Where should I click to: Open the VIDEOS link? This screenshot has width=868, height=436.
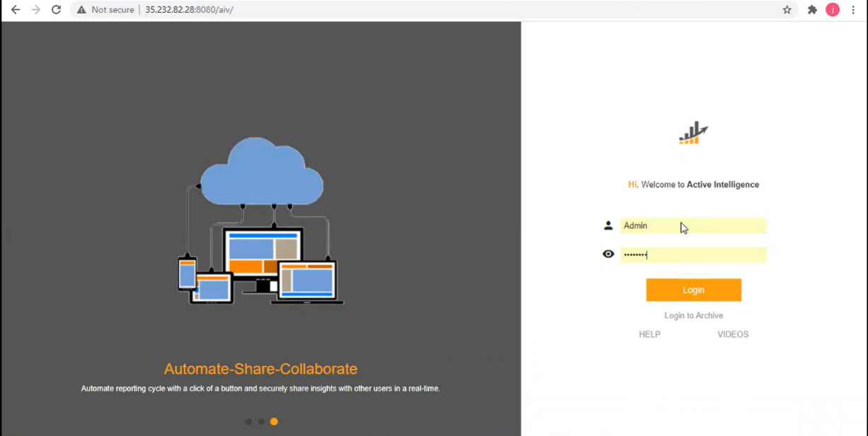[x=733, y=334]
